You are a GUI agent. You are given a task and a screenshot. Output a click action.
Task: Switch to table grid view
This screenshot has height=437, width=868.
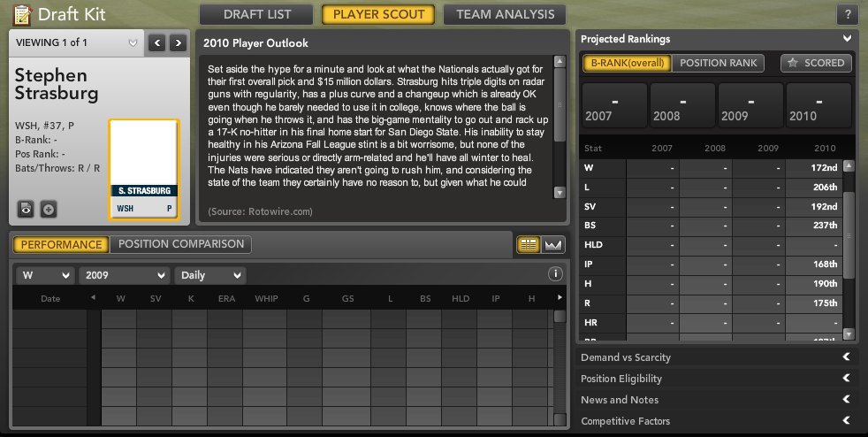(529, 245)
